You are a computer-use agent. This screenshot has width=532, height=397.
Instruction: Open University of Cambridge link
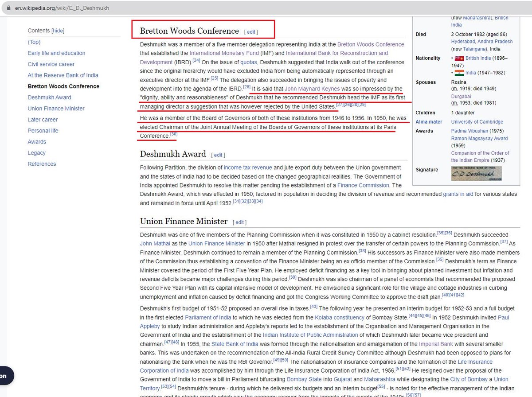[x=477, y=122]
